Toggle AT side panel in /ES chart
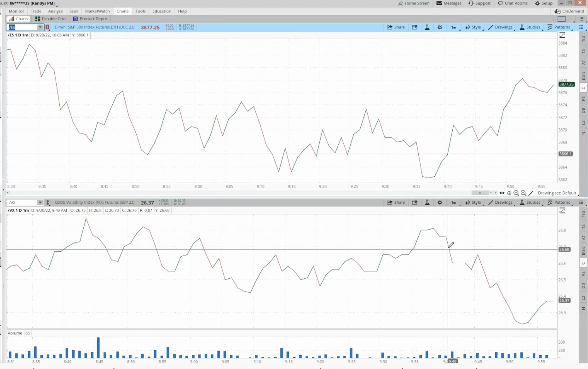588x369 pixels. pos(583,63)
